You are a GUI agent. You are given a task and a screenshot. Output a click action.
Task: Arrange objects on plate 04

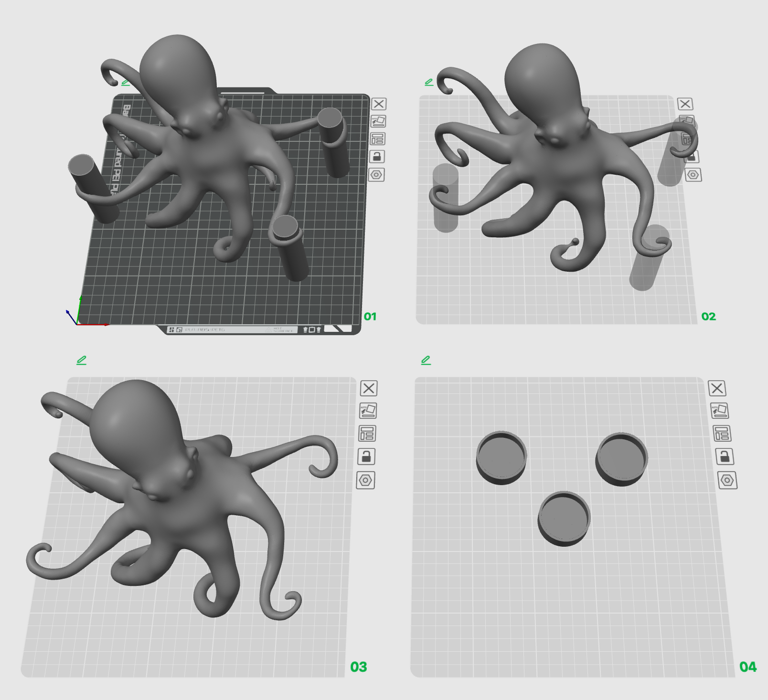(722, 434)
